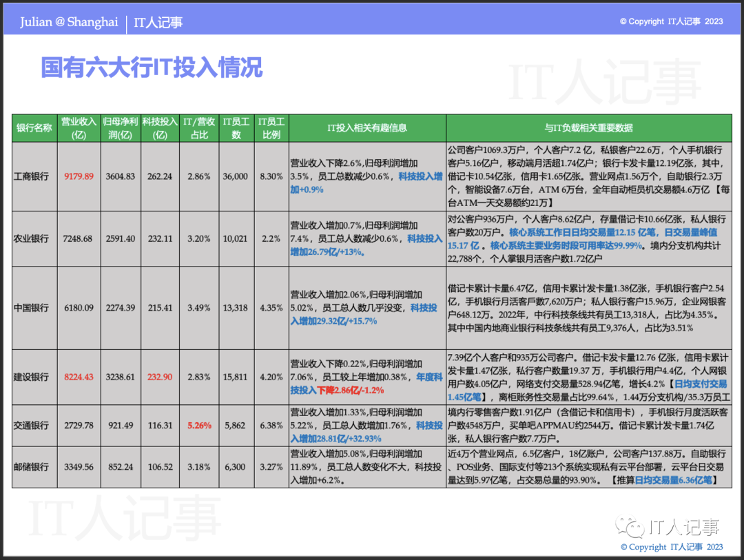This screenshot has height=560, width=744.
Task: Click the IT ratio value 2.86%
Action: [199, 176]
